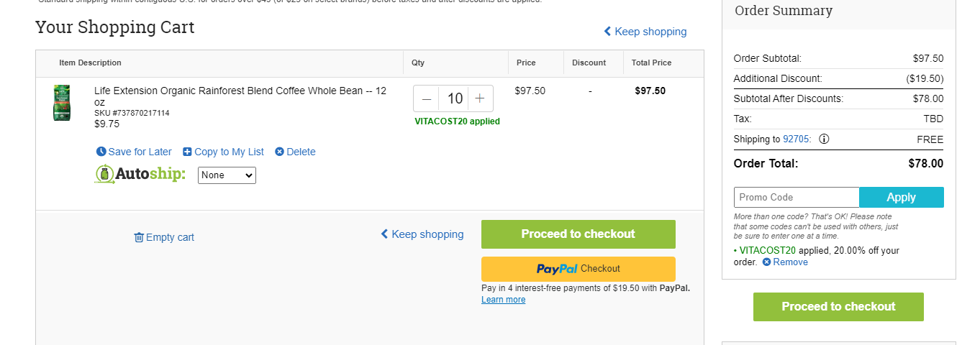Apply the promo code

(902, 198)
